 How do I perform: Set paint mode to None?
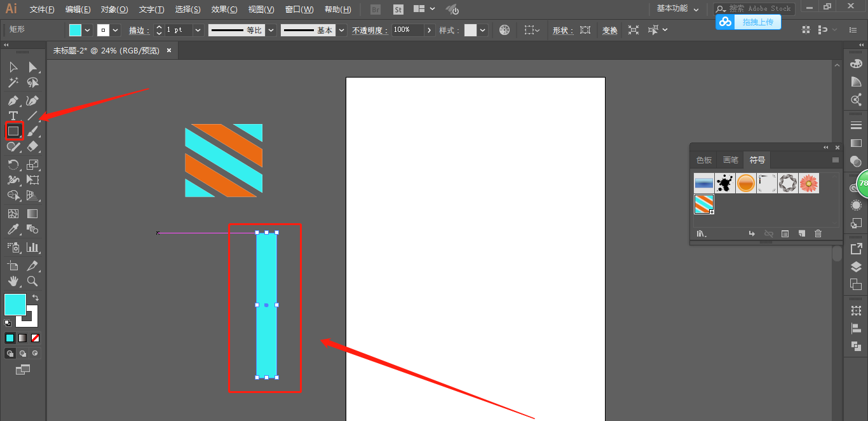coord(36,338)
